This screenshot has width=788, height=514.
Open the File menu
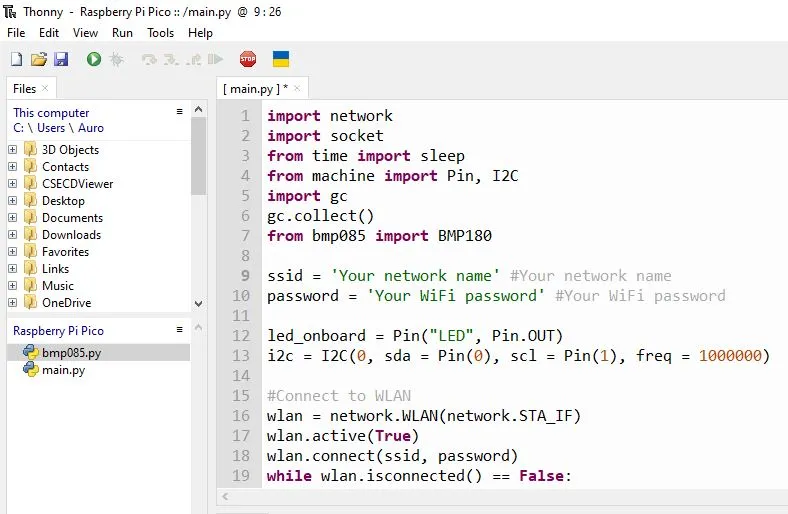[x=16, y=33]
